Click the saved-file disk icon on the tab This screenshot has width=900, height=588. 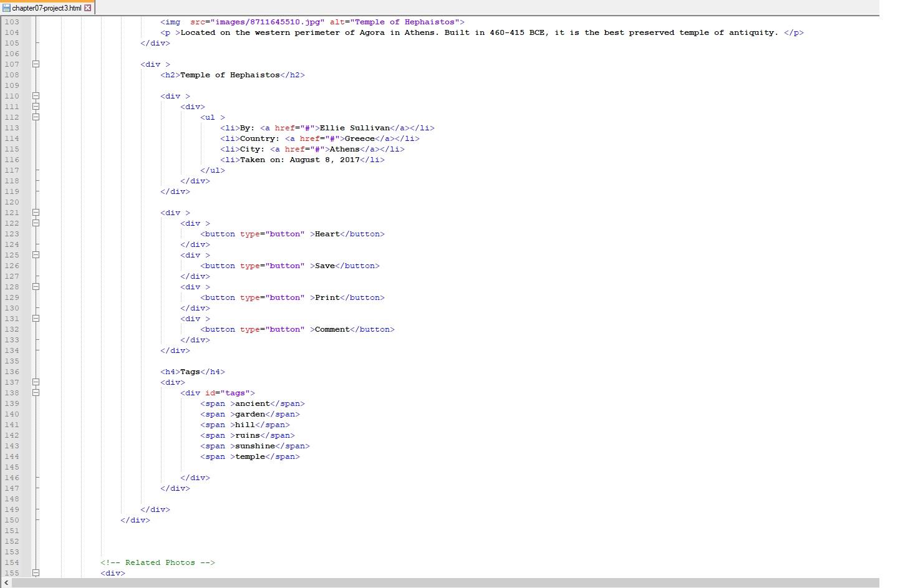coord(6,8)
